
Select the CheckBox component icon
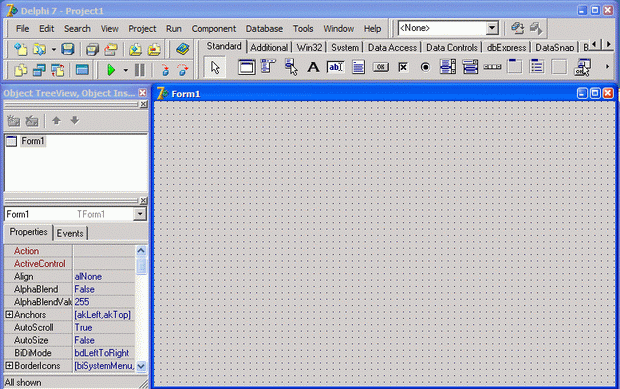tap(403, 67)
